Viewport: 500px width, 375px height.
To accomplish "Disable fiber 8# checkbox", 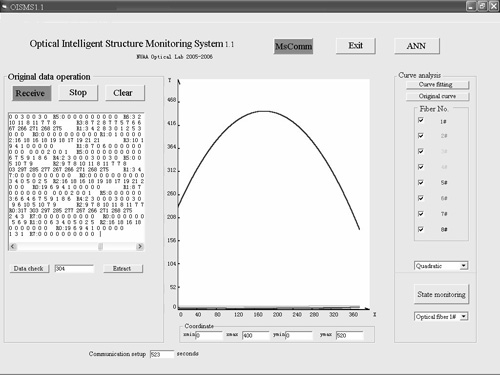I will (421, 229).
